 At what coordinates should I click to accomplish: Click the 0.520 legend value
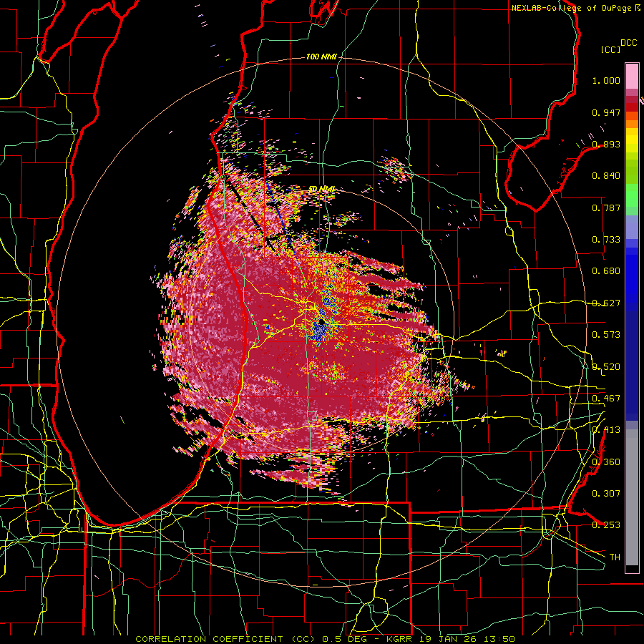tap(606, 367)
